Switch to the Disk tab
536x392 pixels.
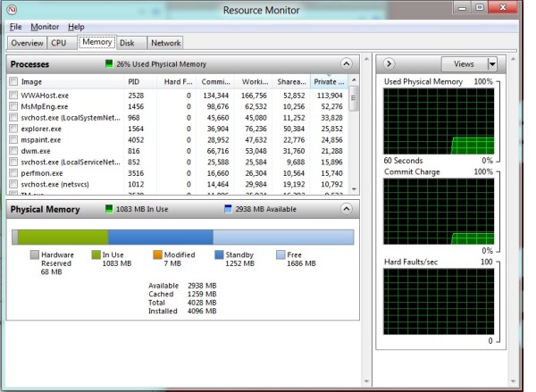pyautogui.click(x=128, y=42)
